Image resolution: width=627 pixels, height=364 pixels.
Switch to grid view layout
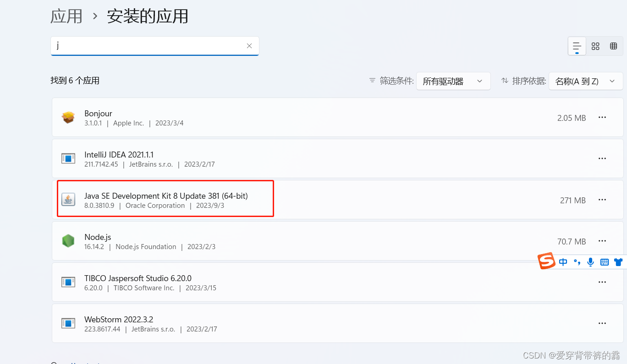pos(595,46)
